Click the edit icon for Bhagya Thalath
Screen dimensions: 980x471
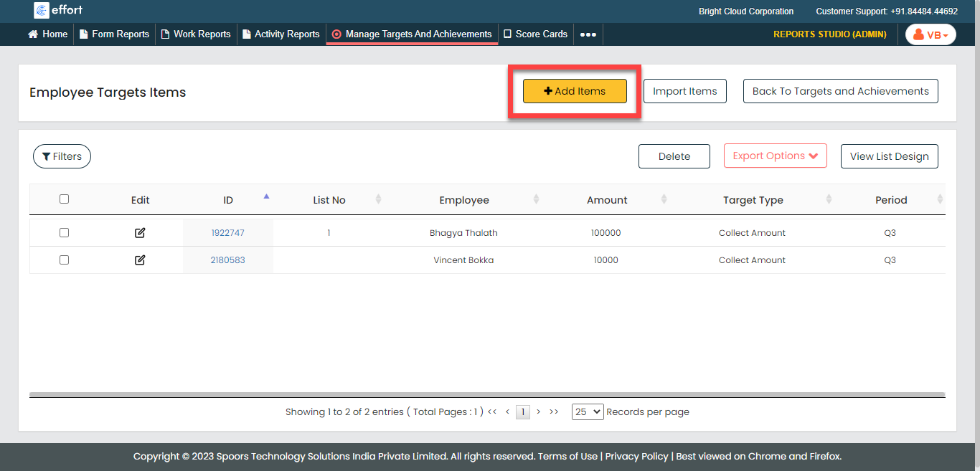tap(140, 233)
